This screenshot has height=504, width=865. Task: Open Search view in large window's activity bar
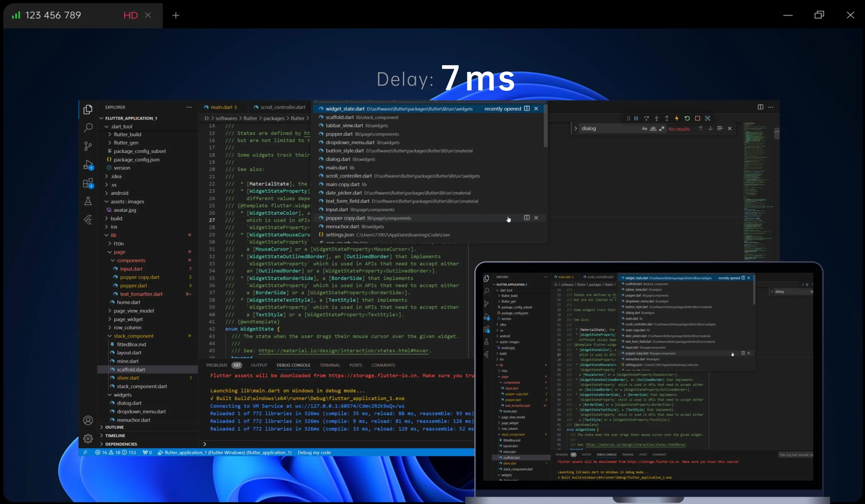(88, 128)
